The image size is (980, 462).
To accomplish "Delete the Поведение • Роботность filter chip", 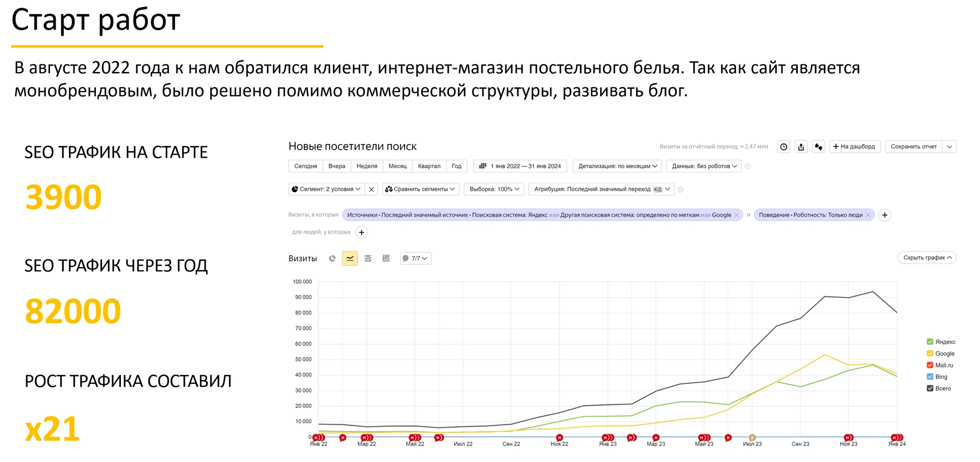I will pos(868,215).
